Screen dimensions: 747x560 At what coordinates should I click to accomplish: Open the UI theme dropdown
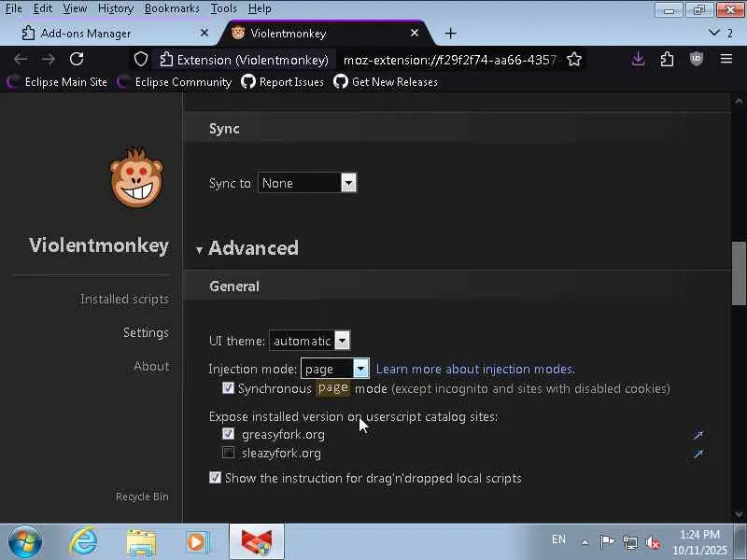point(309,341)
